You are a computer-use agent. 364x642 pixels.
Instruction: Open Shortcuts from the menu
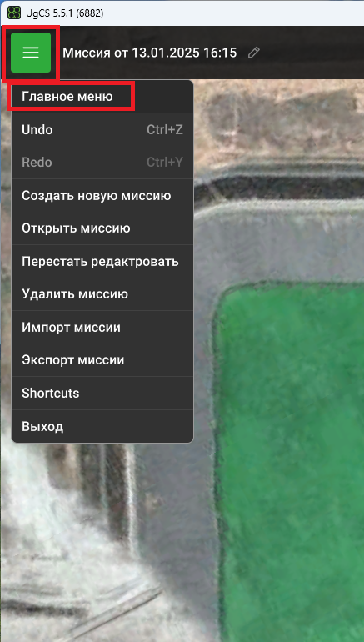(x=102, y=393)
